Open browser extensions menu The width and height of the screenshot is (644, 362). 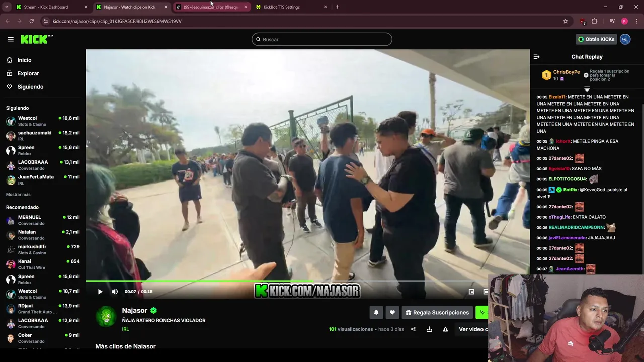(x=594, y=21)
